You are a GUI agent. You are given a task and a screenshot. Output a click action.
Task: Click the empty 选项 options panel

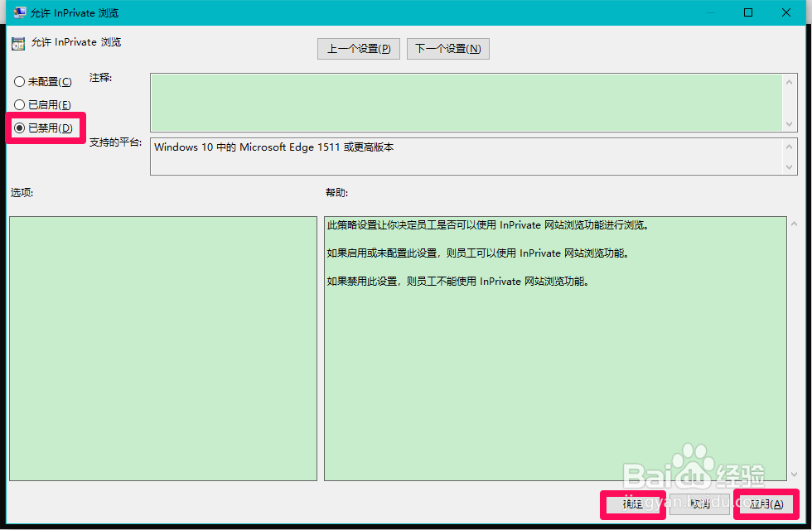[x=163, y=349]
